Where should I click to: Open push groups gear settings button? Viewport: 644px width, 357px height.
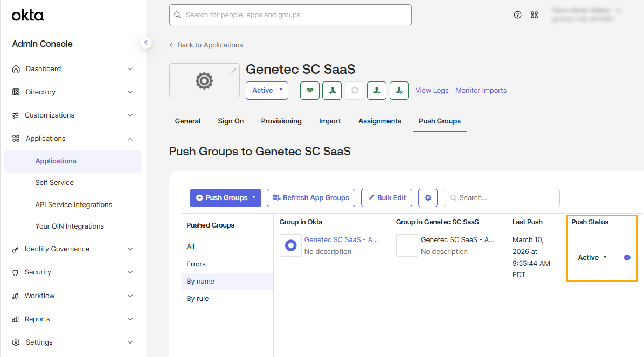pyautogui.click(x=428, y=197)
